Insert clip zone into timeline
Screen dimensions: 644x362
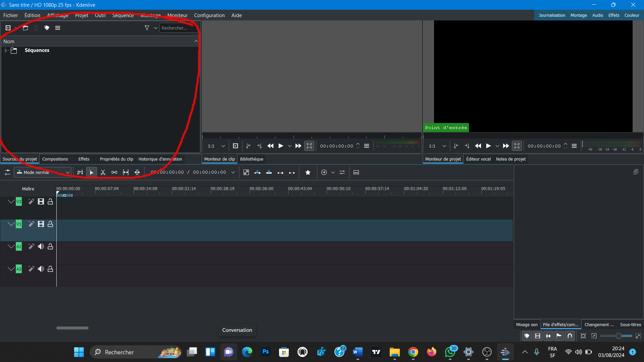(x=258, y=172)
